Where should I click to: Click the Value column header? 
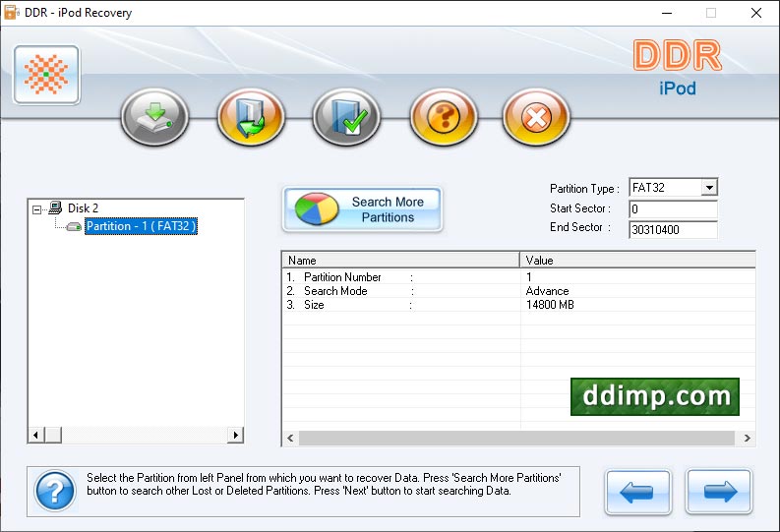[x=638, y=260]
